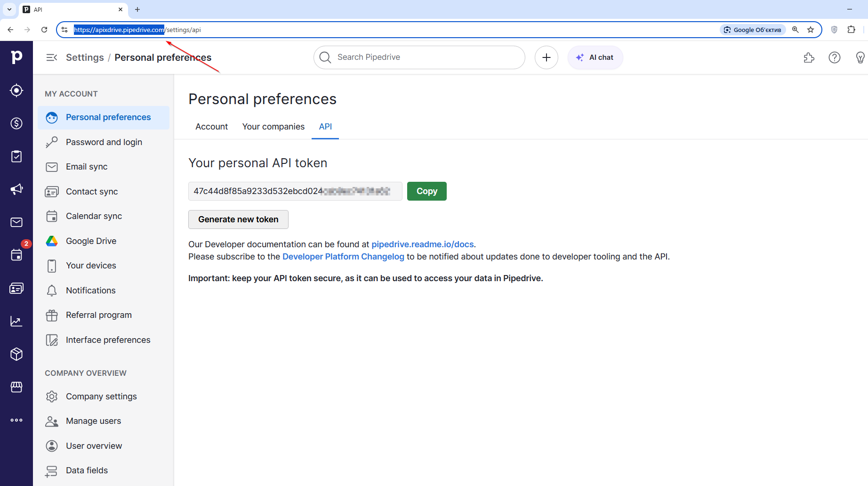Open Personal preferences in sidebar

tap(104, 117)
